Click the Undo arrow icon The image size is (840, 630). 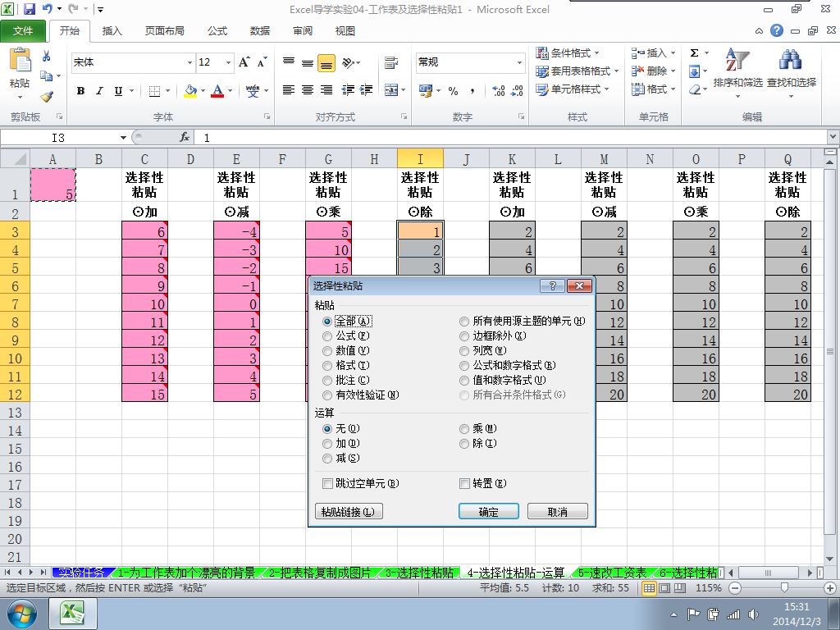pyautogui.click(x=47, y=9)
